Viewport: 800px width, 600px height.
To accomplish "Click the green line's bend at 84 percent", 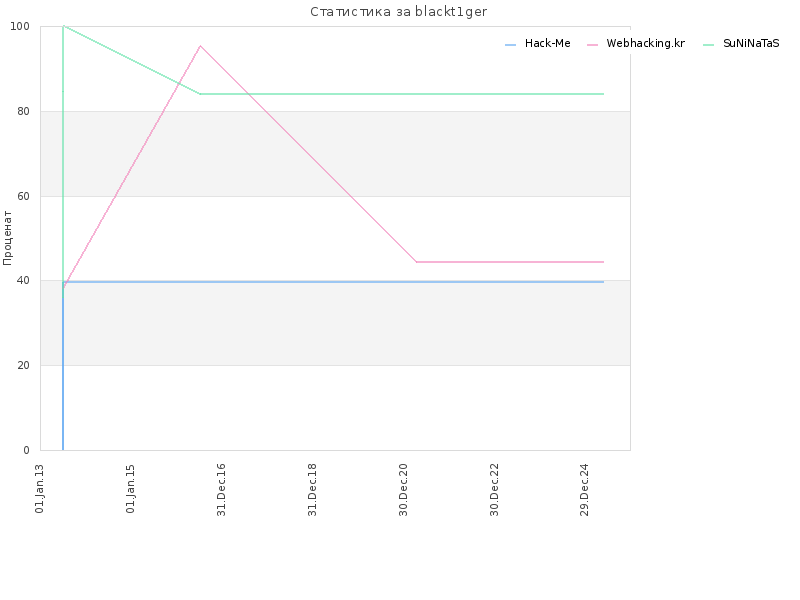I will pos(200,94).
